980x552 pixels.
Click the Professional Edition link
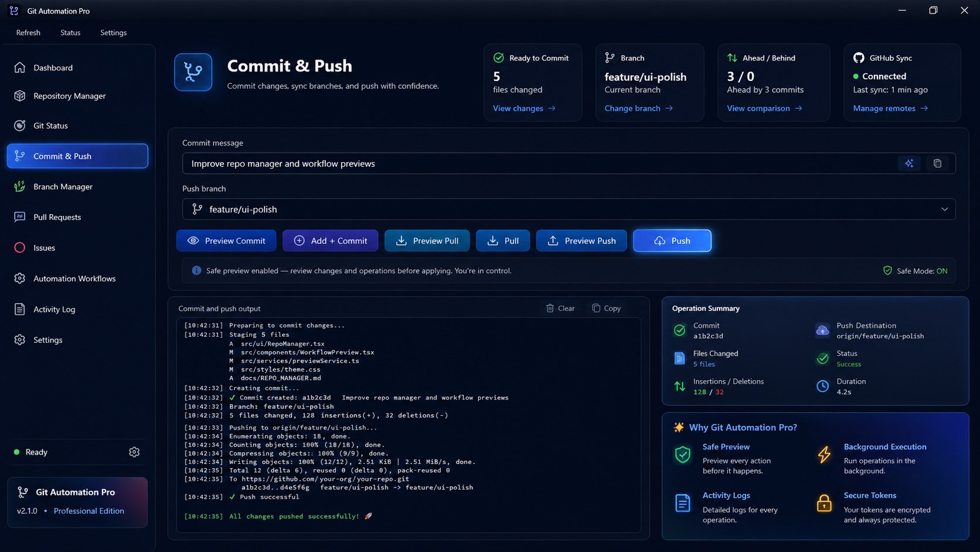pos(89,511)
